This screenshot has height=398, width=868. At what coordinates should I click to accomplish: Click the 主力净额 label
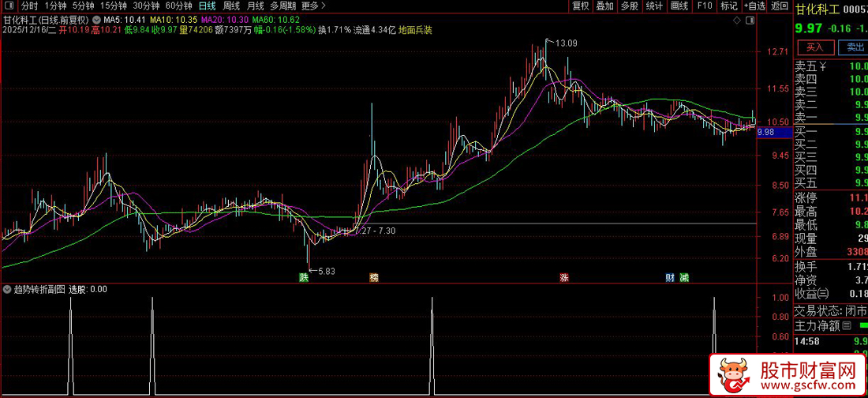tap(817, 326)
